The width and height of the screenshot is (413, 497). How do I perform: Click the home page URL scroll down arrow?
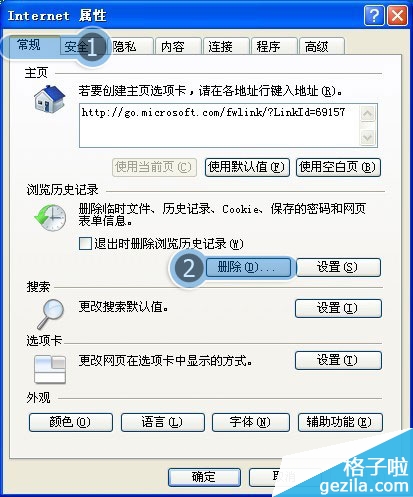367,137
